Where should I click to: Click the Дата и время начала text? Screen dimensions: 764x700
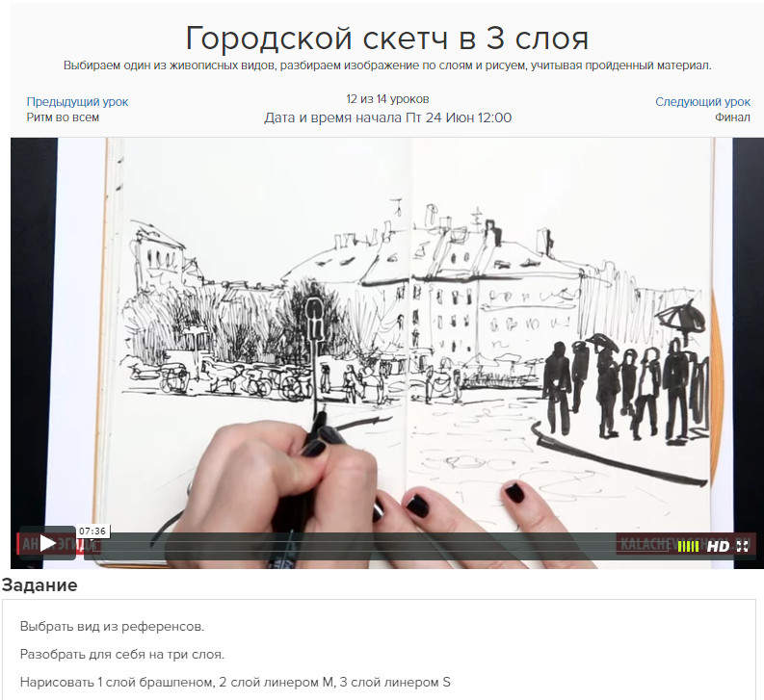[387, 117]
